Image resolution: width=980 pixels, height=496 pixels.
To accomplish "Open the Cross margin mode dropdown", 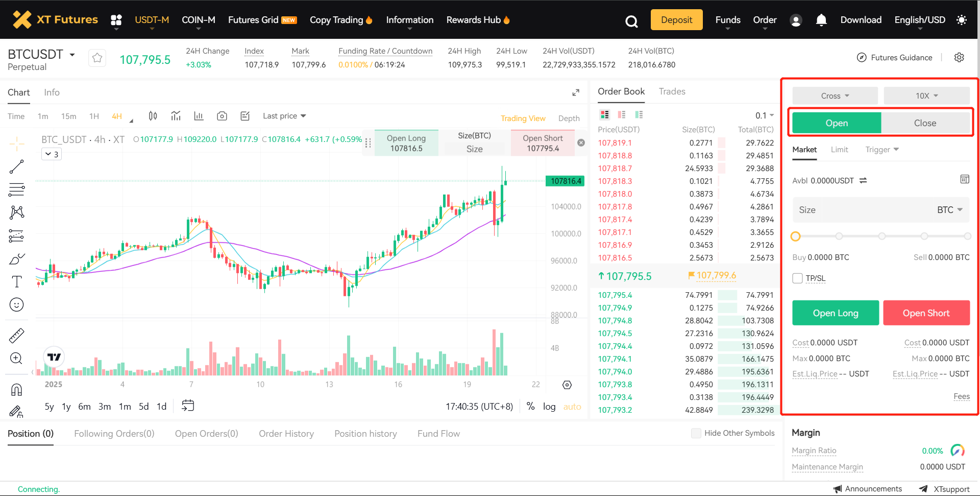I will click(x=835, y=96).
